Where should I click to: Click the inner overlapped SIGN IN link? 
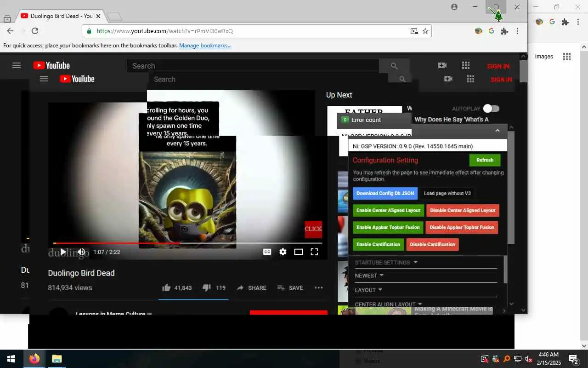(x=501, y=80)
